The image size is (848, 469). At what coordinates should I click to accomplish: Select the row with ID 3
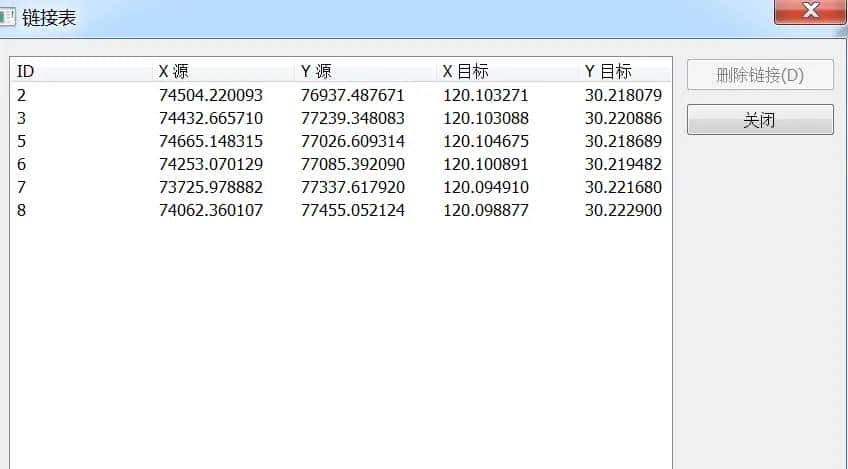(x=341, y=118)
